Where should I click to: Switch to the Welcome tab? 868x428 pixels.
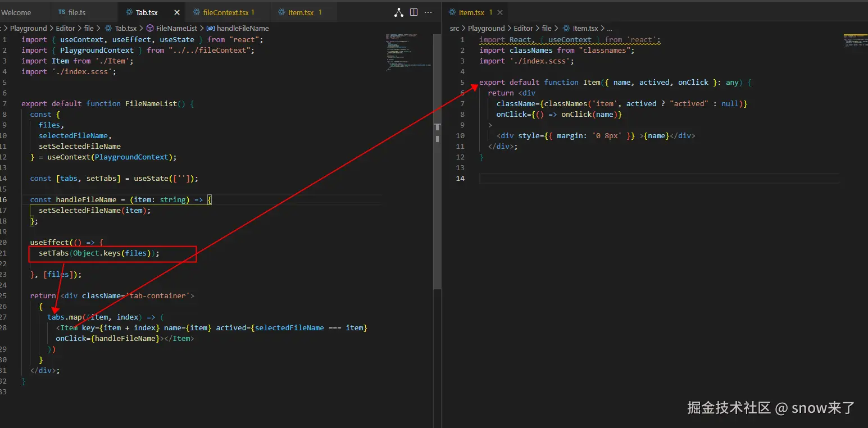[16, 12]
